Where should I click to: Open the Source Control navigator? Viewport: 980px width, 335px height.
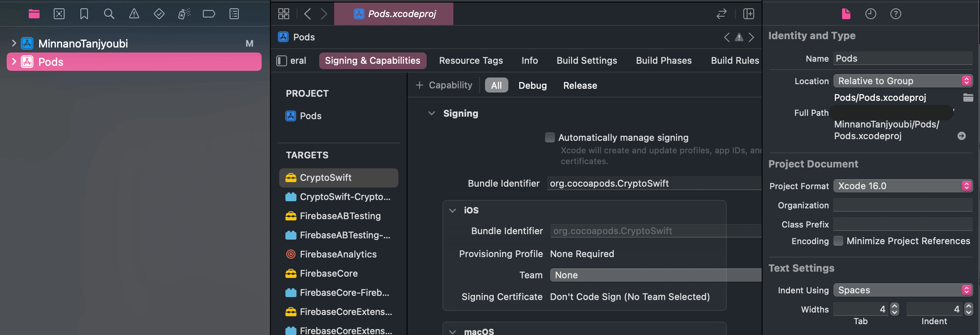(x=59, y=14)
